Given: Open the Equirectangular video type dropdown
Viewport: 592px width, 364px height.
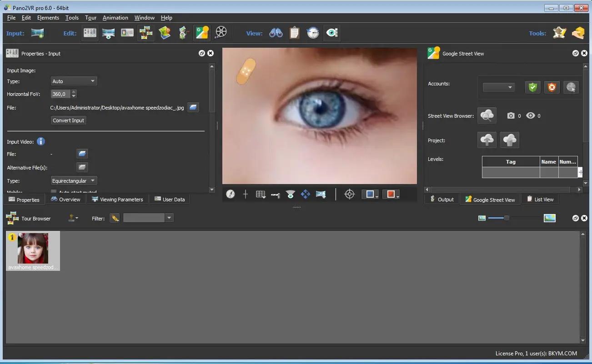Looking at the screenshot, I should click(74, 180).
